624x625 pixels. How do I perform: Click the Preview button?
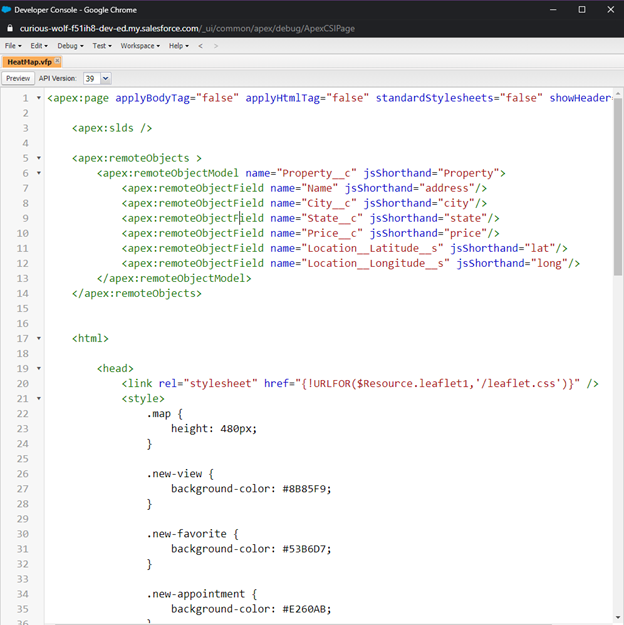18,79
